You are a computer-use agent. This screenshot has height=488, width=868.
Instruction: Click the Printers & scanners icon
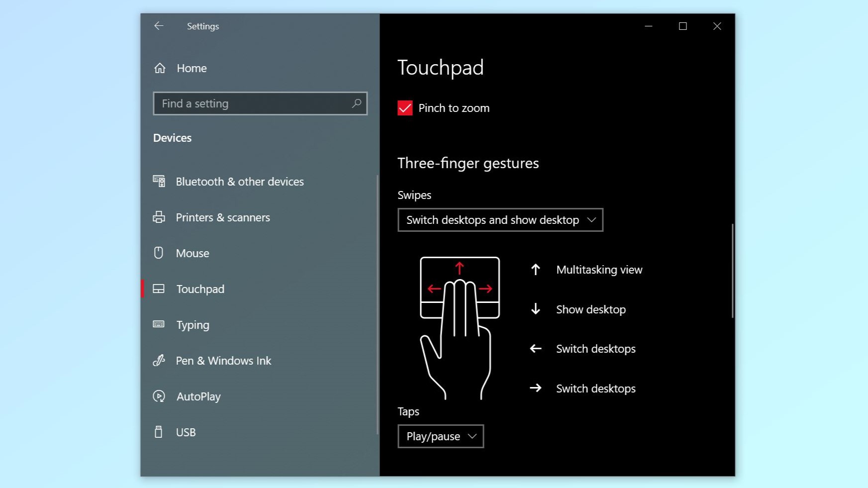159,217
